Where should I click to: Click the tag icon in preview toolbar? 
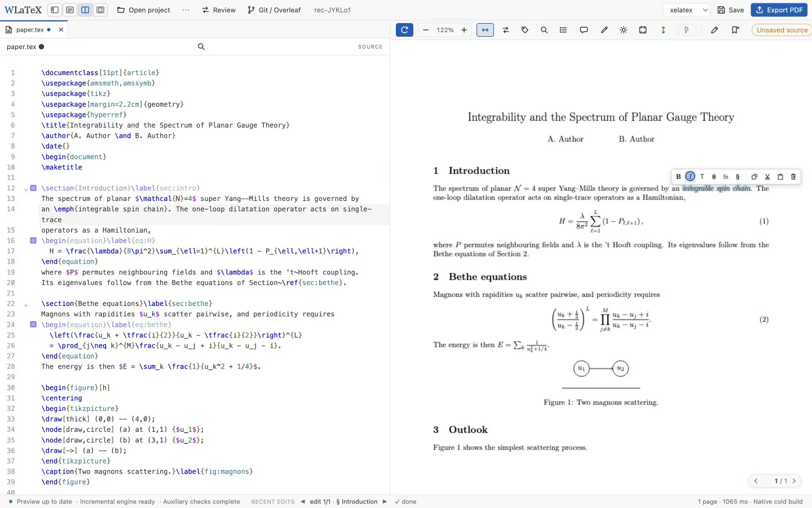525,30
